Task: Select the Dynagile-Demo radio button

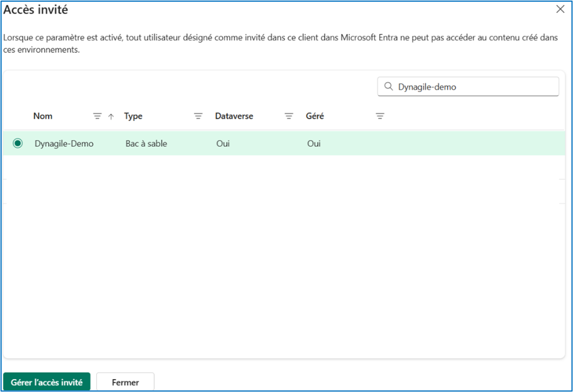Action: click(x=17, y=143)
